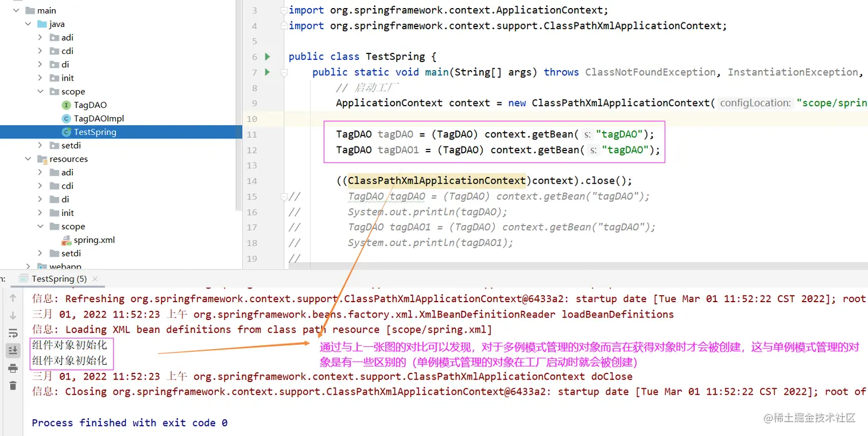Click the fold marker on the first import line
Viewport: 868px width, 436px height.
pyautogui.click(x=284, y=10)
